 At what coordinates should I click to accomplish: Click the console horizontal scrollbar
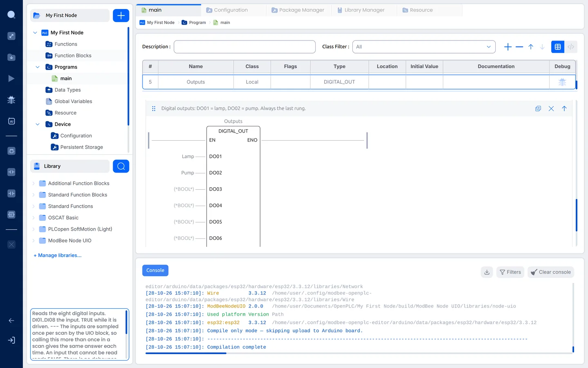coord(186,353)
